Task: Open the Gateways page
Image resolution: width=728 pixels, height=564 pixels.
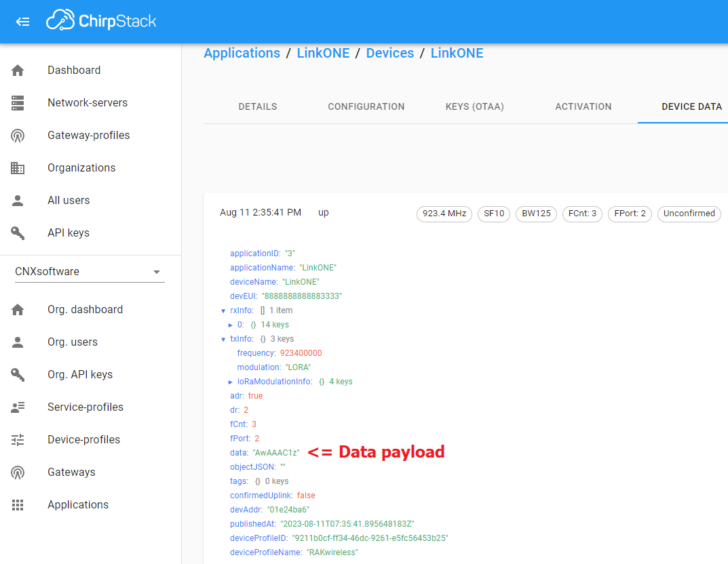Action: (x=71, y=472)
